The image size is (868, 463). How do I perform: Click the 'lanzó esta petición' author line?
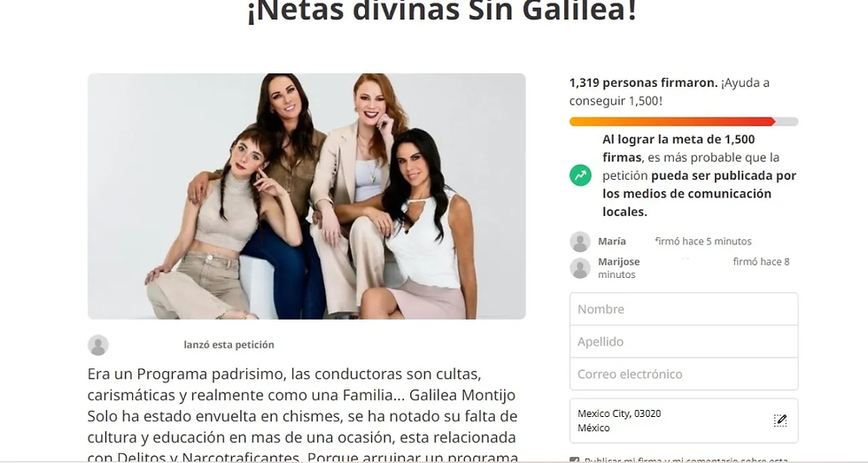pos(229,344)
